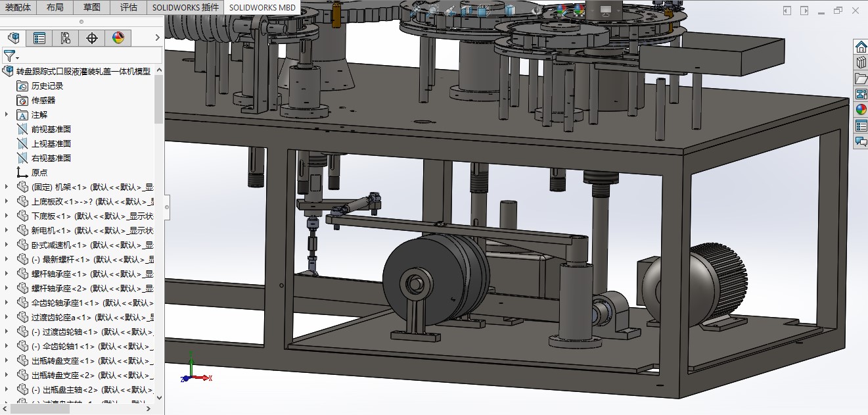Screen dimensions: 868x415
Task: Open the Display Style cube icon
Action: point(511,10)
